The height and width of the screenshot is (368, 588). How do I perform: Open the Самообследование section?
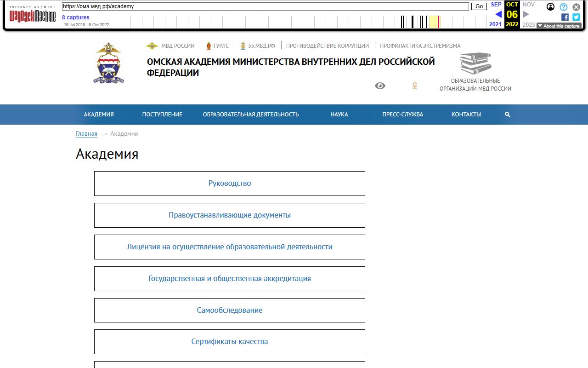(x=230, y=310)
